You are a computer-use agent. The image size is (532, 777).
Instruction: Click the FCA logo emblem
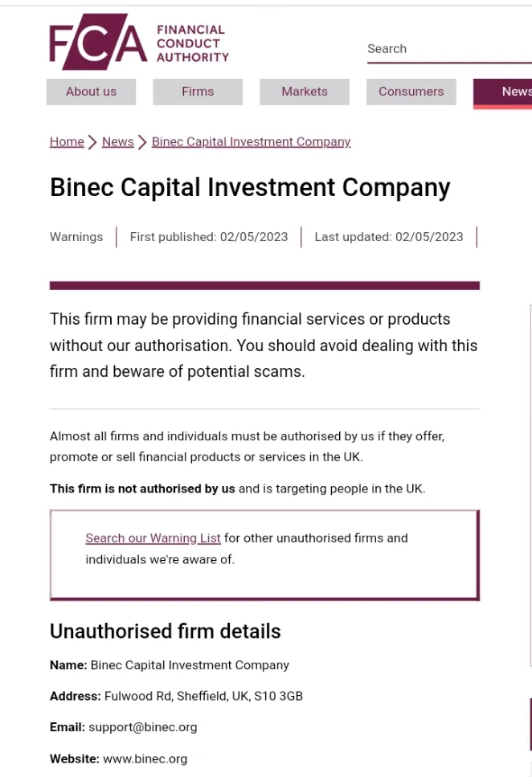(98, 42)
